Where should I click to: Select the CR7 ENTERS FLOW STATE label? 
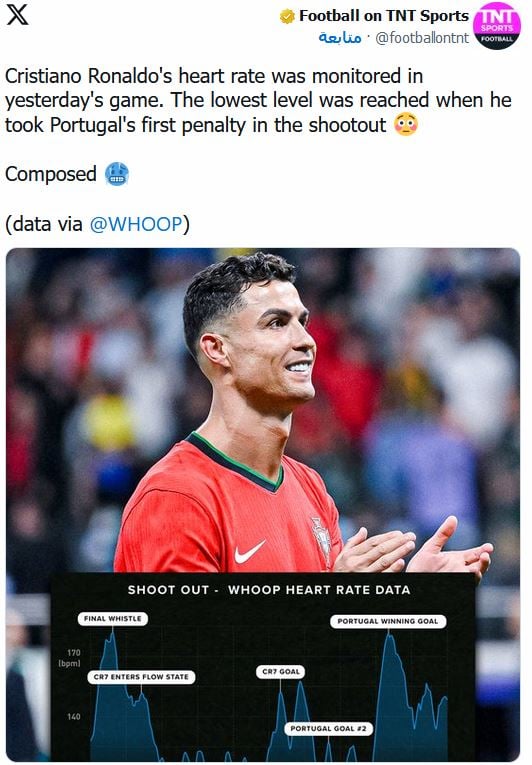point(141,677)
